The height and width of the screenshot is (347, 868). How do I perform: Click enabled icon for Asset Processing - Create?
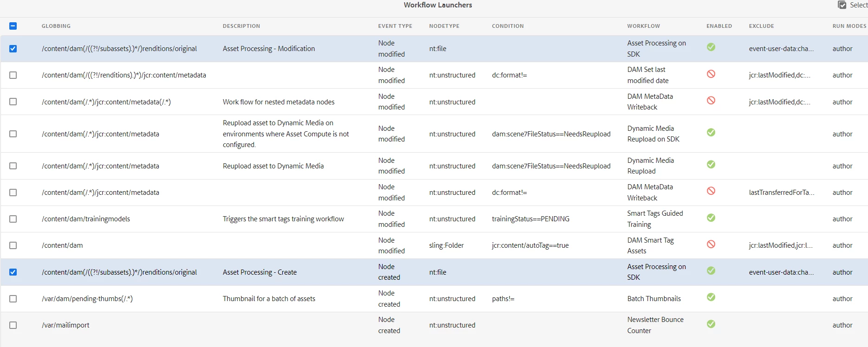[711, 270]
